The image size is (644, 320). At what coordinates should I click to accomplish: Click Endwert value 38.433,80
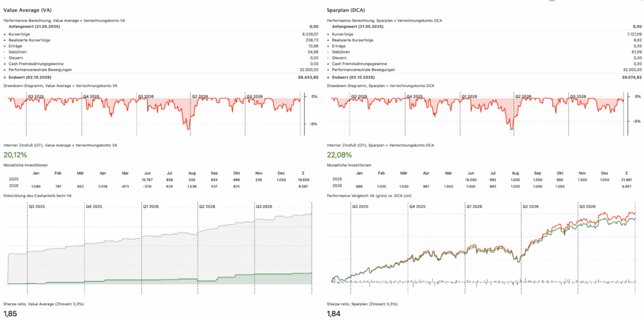click(x=309, y=77)
